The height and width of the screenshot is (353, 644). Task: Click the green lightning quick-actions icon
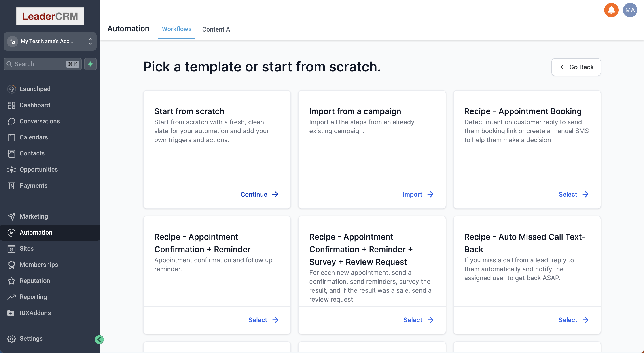tap(90, 64)
